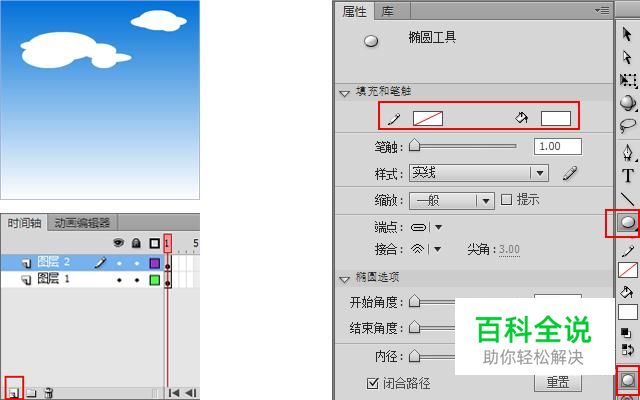Image resolution: width=640 pixels, height=400 pixels.
Task: Click the green outline color of 图层 1
Action: coord(155,280)
